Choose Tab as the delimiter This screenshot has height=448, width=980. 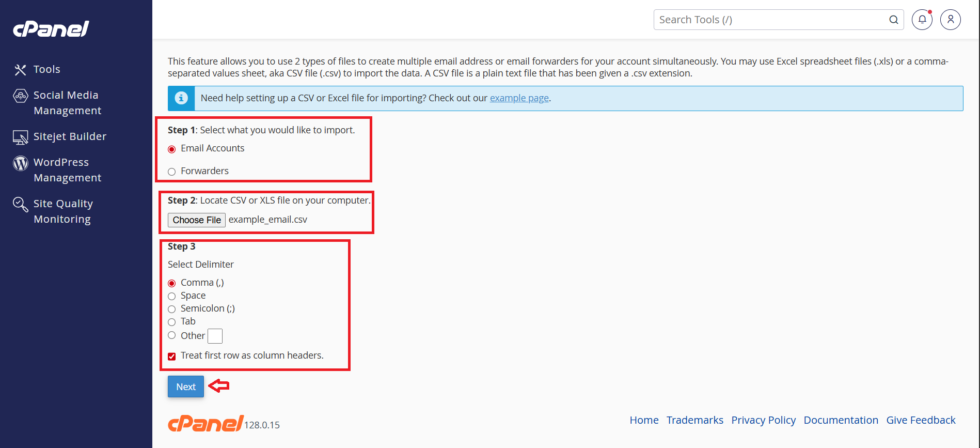[172, 322]
